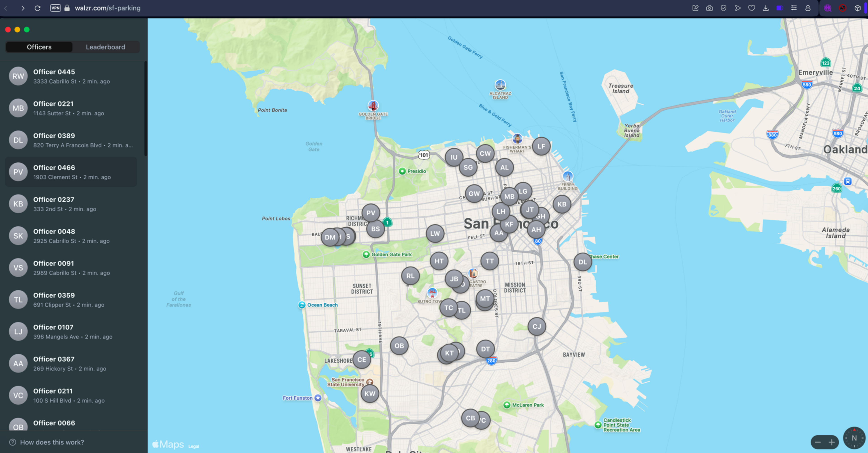Reload the page in browser toolbar
This screenshot has width=868, height=453.
tap(37, 8)
